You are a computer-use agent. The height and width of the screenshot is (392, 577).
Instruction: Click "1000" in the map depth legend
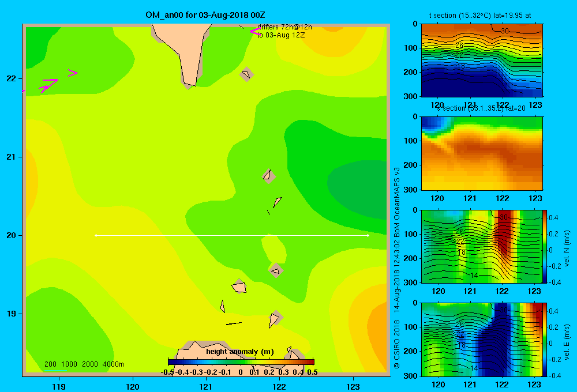pyautogui.click(x=69, y=364)
